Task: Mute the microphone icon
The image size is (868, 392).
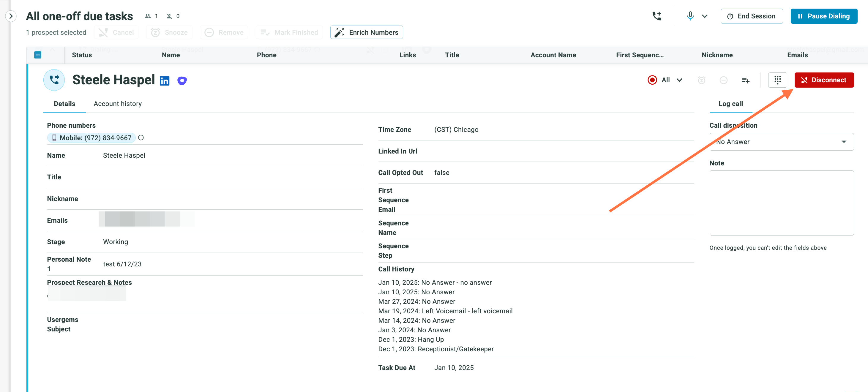Action: click(x=690, y=16)
